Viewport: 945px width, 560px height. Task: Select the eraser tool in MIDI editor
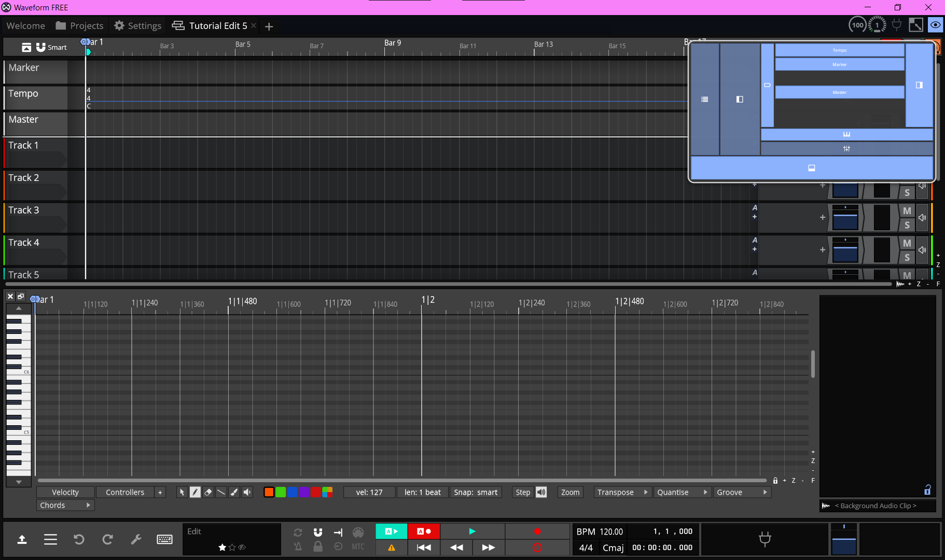208,492
